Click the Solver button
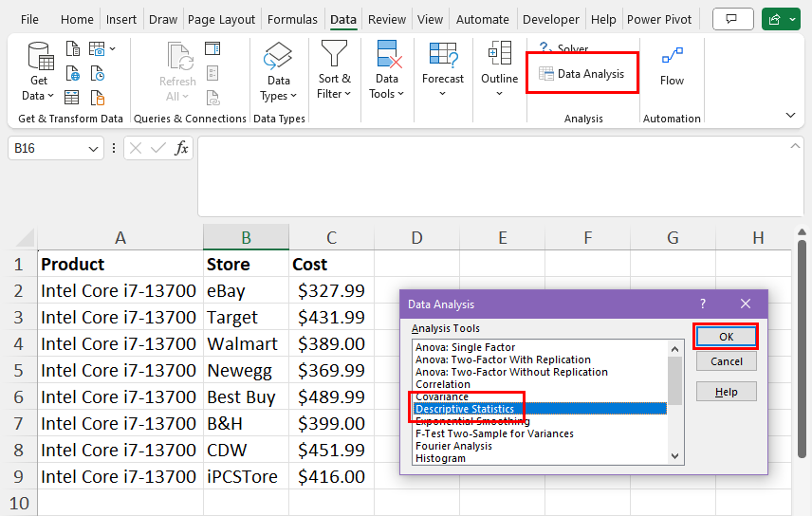 click(x=564, y=48)
